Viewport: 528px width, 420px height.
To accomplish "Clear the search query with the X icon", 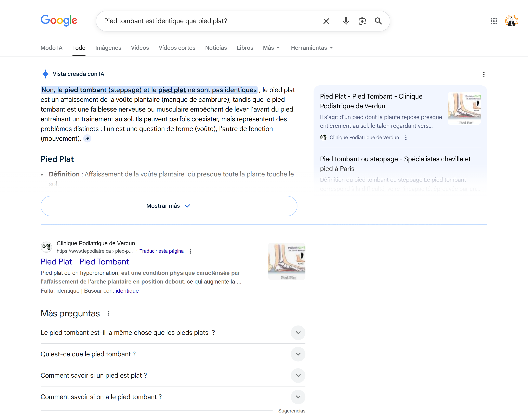I will coord(326,21).
